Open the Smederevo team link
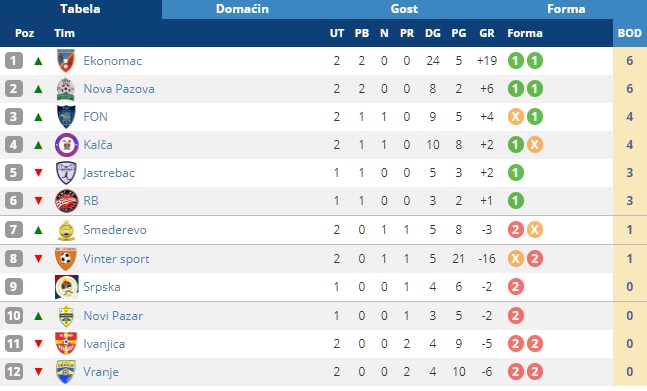The width and height of the screenshot is (647, 391). 115,230
